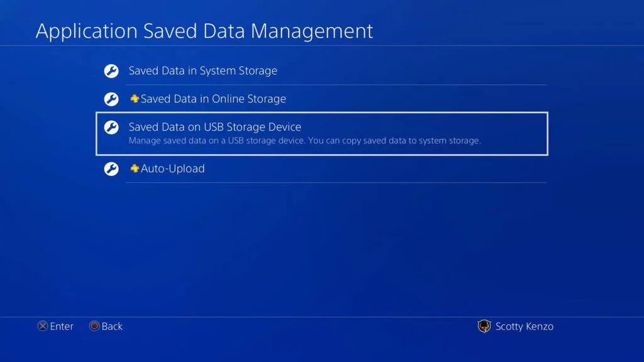Click the USB storage description text
Screen dimensions: 644x362
coord(305,140)
